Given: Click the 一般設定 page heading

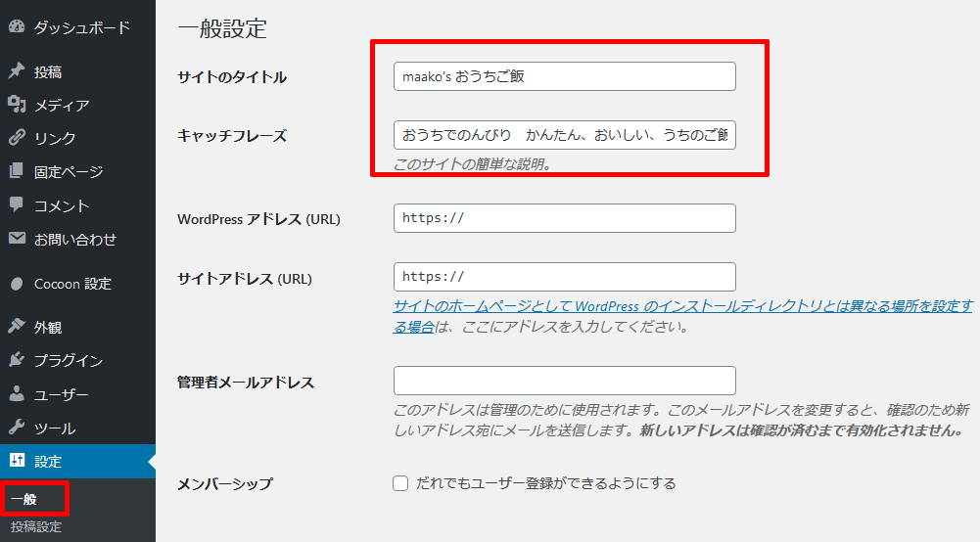Looking at the screenshot, I should (x=222, y=28).
